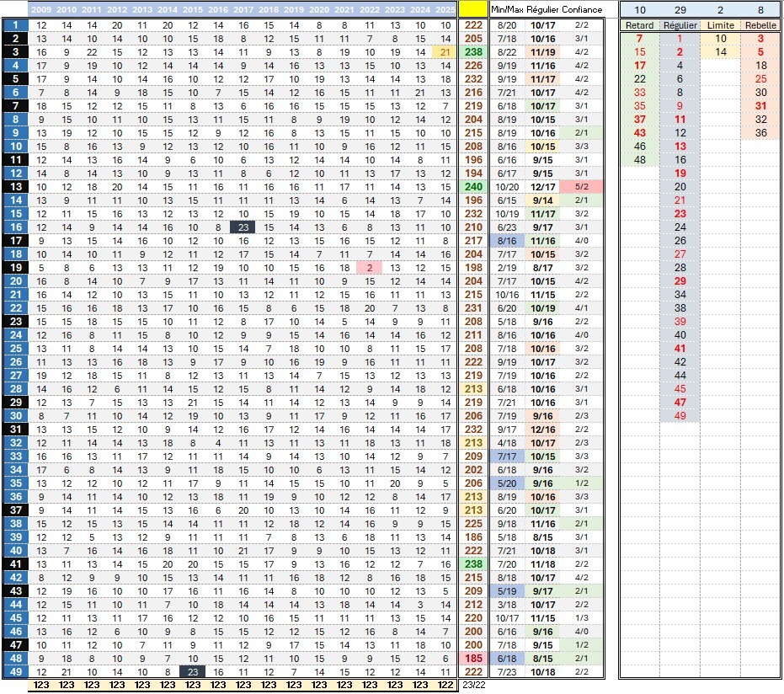Click the dark 23 cell in row 16
The height and width of the screenshot is (694, 784).
tap(243, 227)
